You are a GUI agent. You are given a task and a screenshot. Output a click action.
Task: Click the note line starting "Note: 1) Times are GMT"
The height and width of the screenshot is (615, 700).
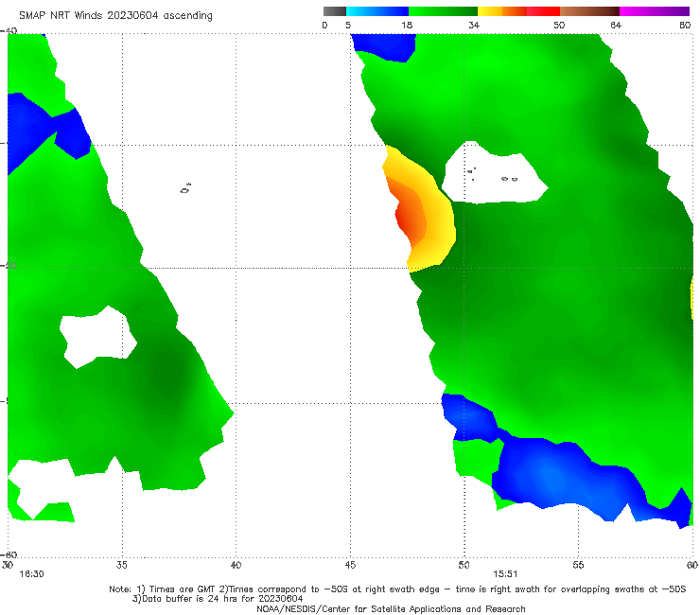tap(397, 589)
